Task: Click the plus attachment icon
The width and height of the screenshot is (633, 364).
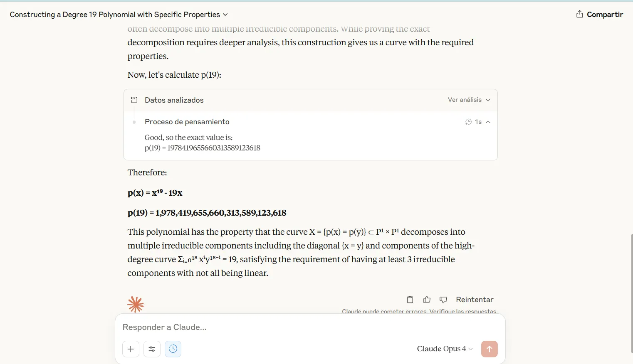Action: [131, 349]
